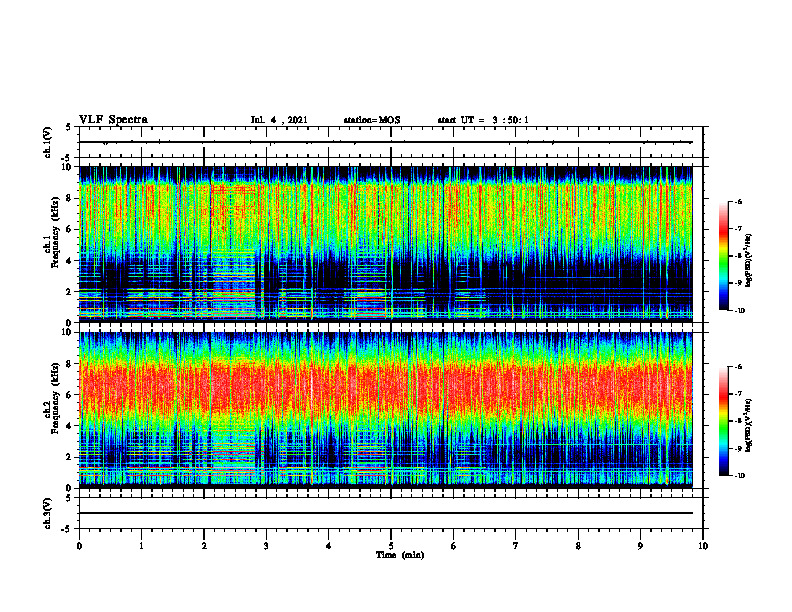Click the date 'Jul 4, 2021' label
The width and height of the screenshot is (792, 612).
pyautogui.click(x=279, y=120)
